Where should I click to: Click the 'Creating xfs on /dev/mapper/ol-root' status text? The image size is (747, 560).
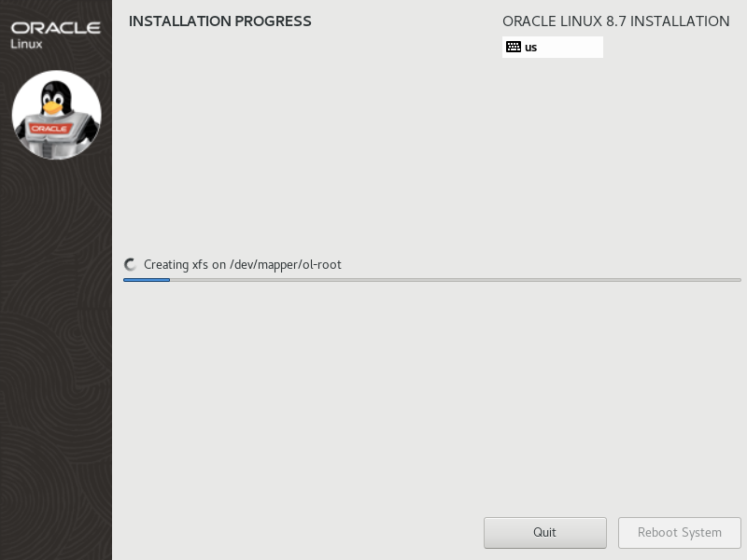pos(243,265)
